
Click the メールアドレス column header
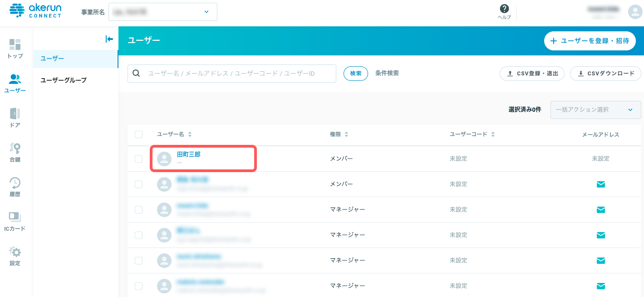[x=600, y=135]
